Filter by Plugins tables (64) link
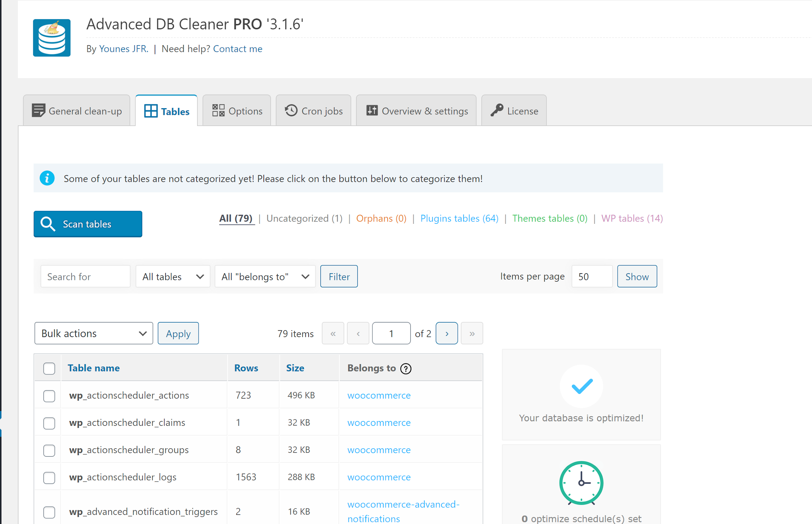The width and height of the screenshot is (812, 524). pyautogui.click(x=459, y=218)
